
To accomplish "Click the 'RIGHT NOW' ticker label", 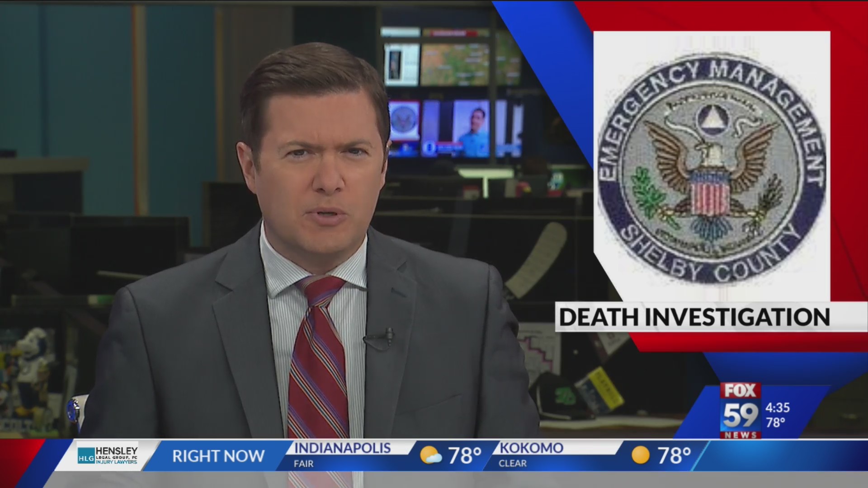I will click(x=218, y=456).
